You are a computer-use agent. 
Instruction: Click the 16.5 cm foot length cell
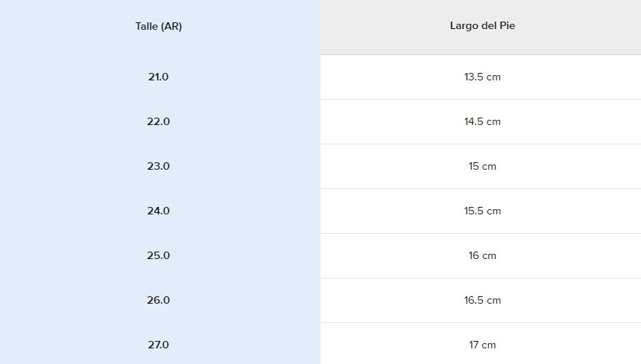[x=482, y=300]
